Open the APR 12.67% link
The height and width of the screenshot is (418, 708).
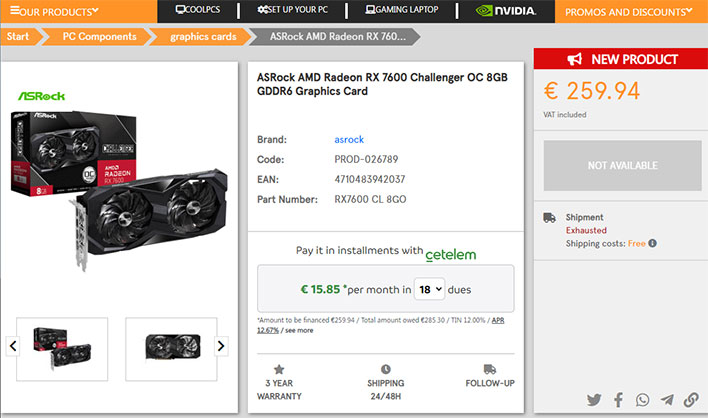tap(381, 325)
